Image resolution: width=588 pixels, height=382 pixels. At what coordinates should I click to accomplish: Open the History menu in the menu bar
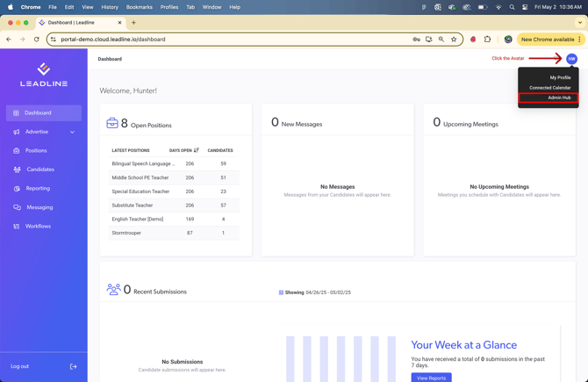tap(110, 7)
